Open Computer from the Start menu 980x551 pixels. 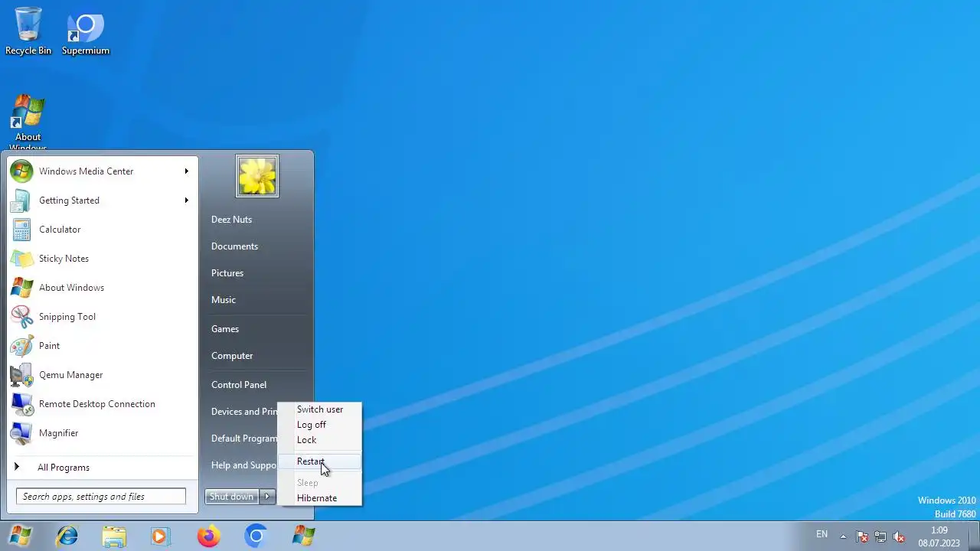(232, 356)
